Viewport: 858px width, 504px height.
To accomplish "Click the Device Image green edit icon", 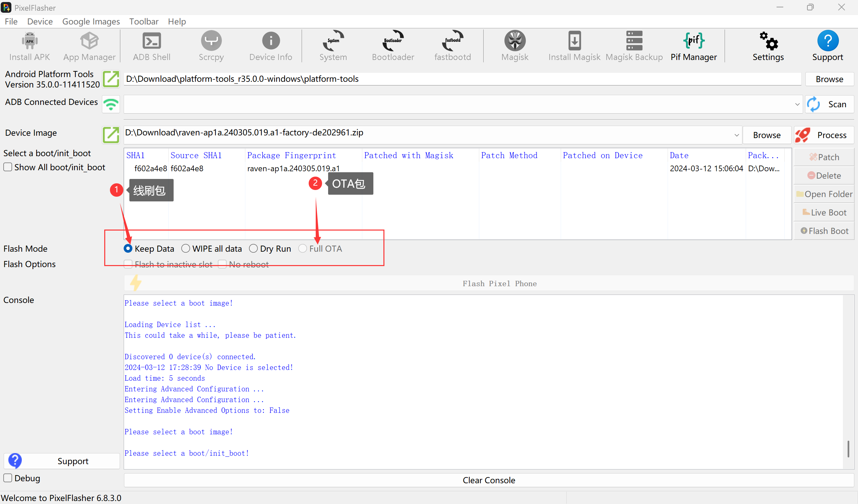I will tap(111, 135).
